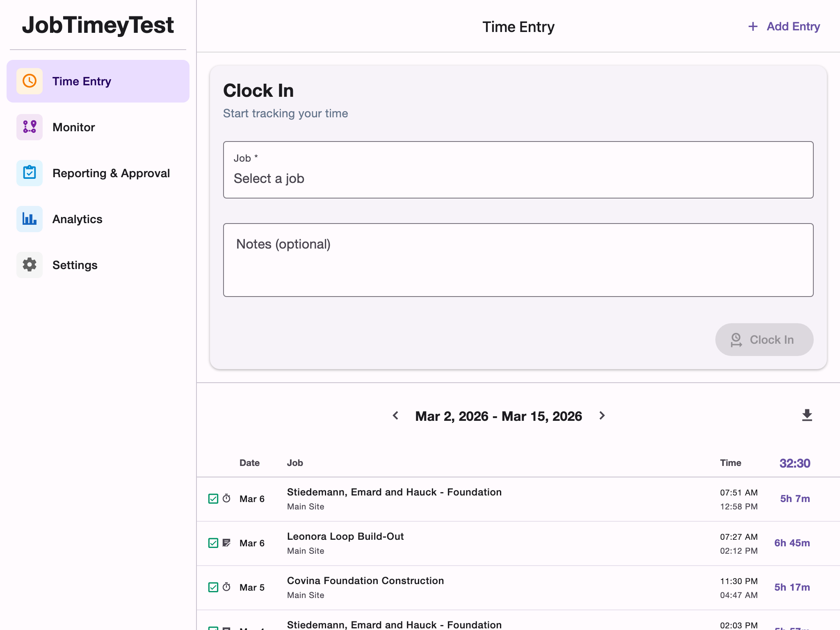The width and height of the screenshot is (840, 630).
Task: Click the Reporting & Approval clipboard icon
Action: [x=29, y=173]
